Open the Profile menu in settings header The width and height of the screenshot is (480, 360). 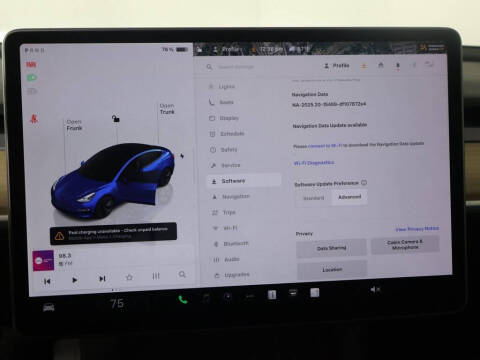[x=337, y=66]
